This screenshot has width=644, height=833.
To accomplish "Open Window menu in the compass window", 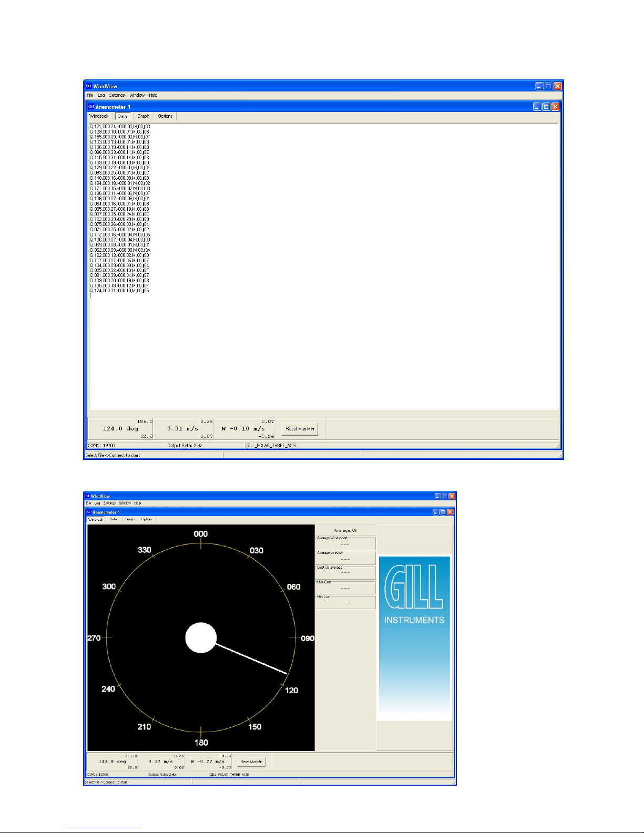I will pos(125,503).
